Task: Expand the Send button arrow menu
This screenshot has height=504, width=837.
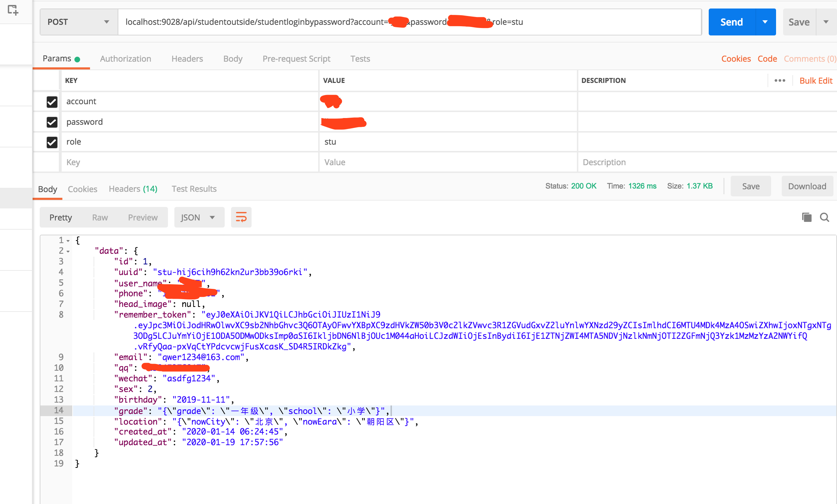Action: (765, 22)
